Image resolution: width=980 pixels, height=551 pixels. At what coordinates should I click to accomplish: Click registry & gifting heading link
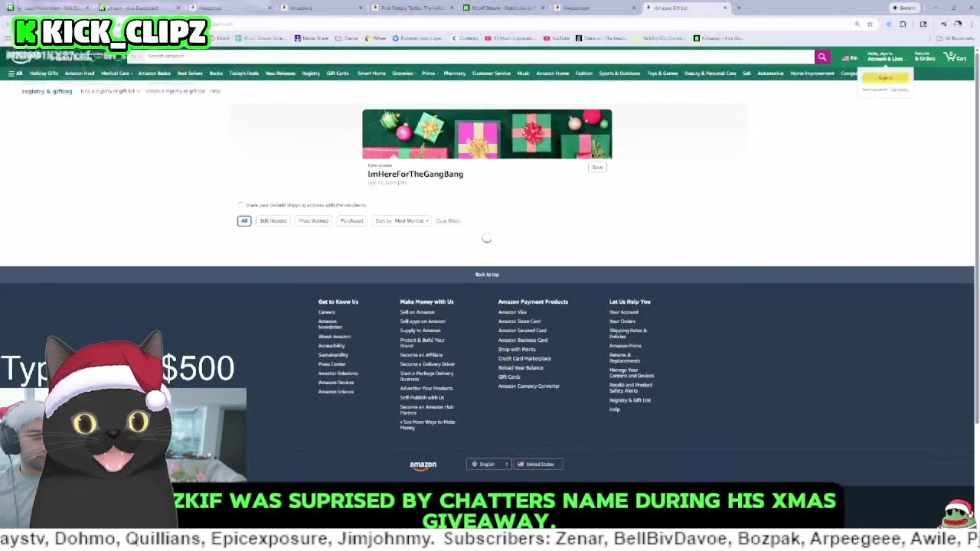click(x=47, y=91)
